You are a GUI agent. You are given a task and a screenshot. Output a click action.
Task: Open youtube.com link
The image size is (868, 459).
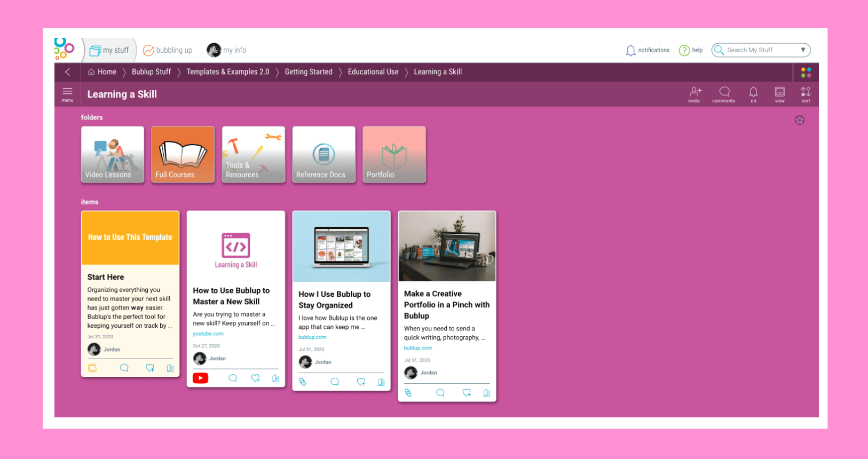click(208, 334)
